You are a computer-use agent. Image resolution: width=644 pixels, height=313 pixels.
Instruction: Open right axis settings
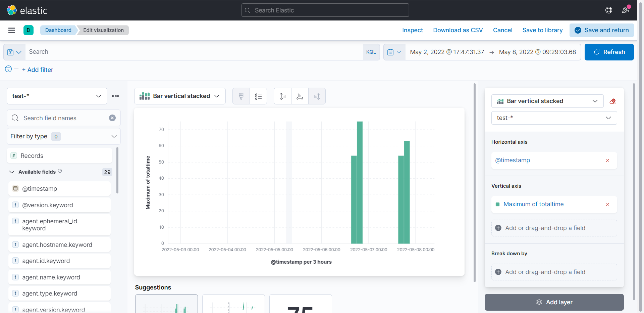point(317,96)
